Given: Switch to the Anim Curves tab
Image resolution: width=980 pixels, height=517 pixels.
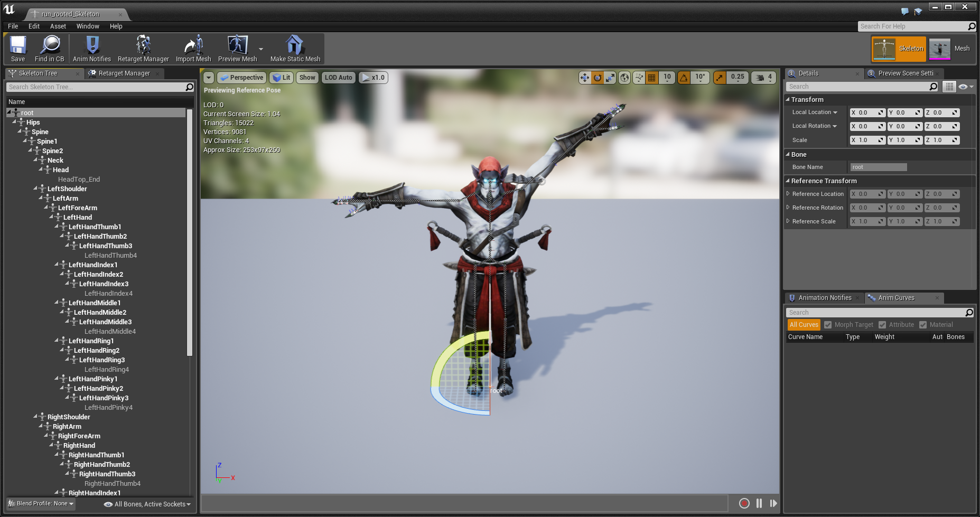Looking at the screenshot, I should click(895, 298).
